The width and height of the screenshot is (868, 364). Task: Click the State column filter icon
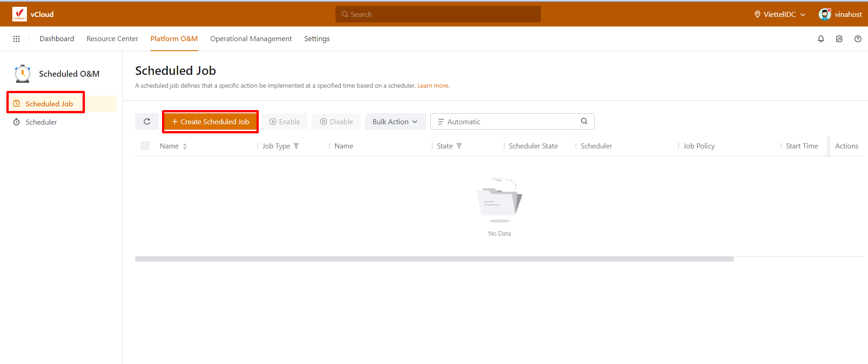pos(459,146)
